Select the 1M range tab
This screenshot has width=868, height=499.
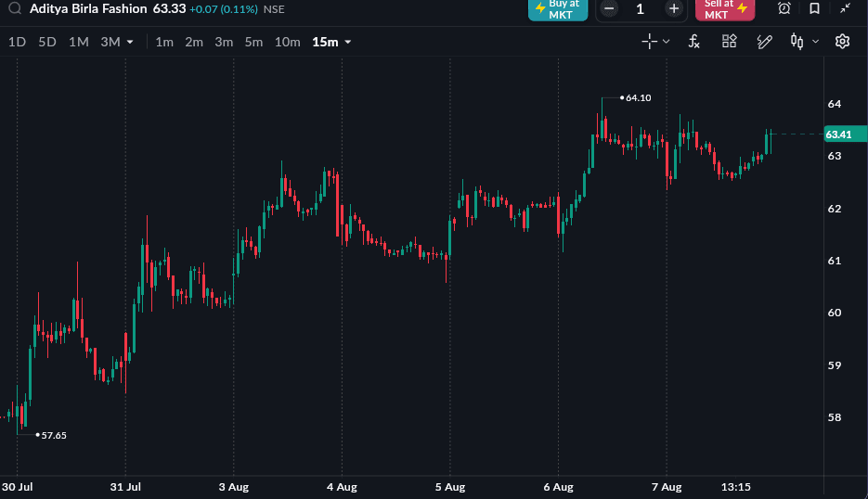point(79,42)
